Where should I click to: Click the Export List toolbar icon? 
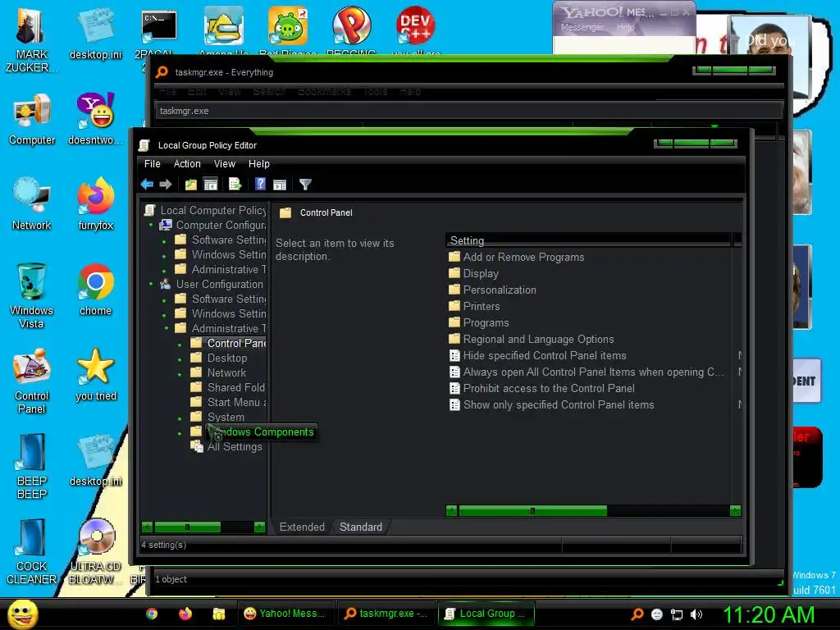pos(235,185)
